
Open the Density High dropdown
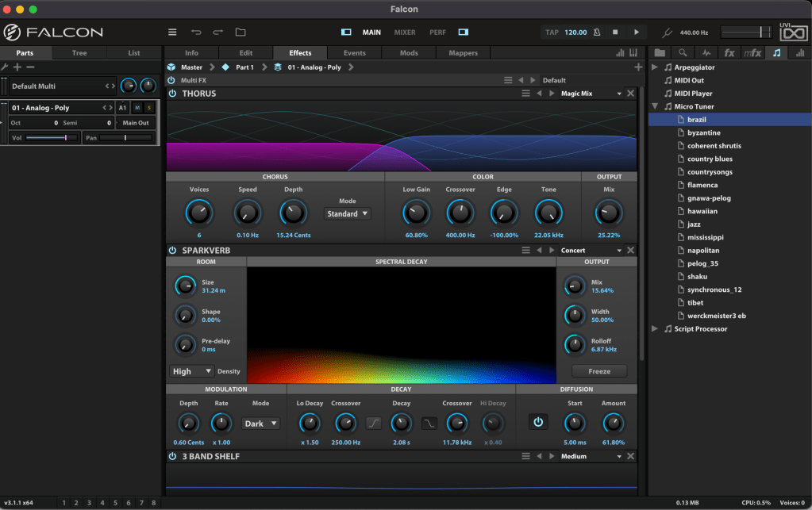click(x=192, y=371)
